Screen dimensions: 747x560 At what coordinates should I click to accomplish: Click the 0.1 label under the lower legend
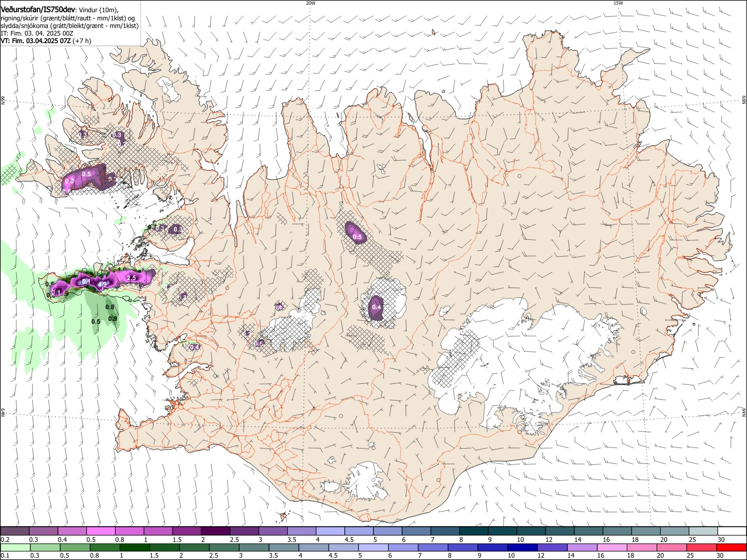(5, 555)
